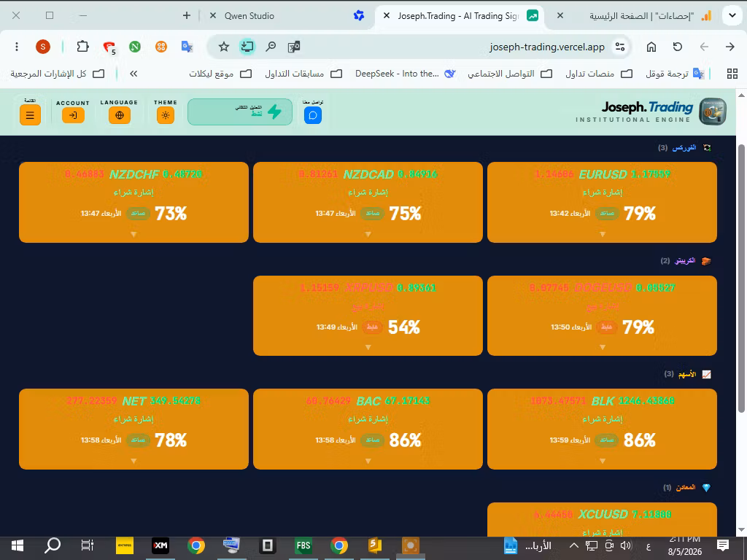Open the orange hamburger menu button
The width and height of the screenshot is (747, 560).
click(30, 115)
